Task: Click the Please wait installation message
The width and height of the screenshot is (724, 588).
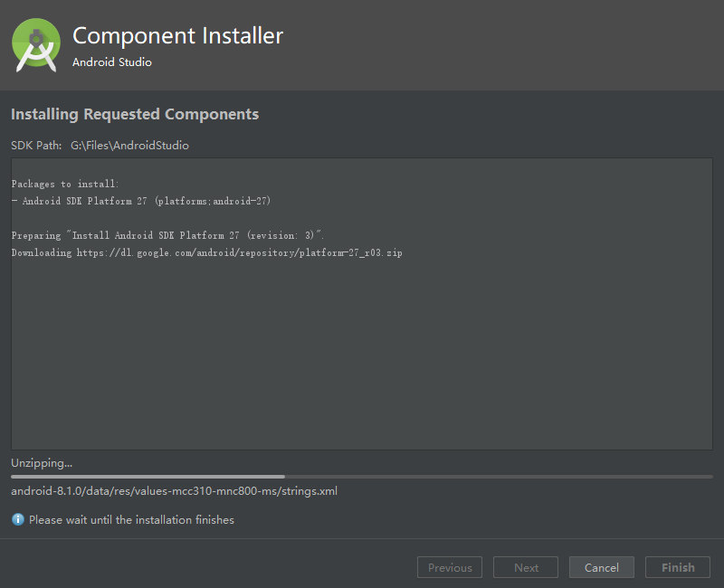Action: [x=130, y=519]
